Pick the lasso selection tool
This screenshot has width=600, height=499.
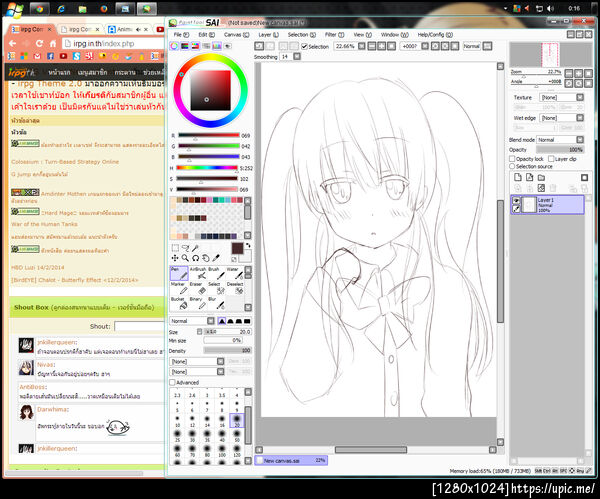[186, 248]
